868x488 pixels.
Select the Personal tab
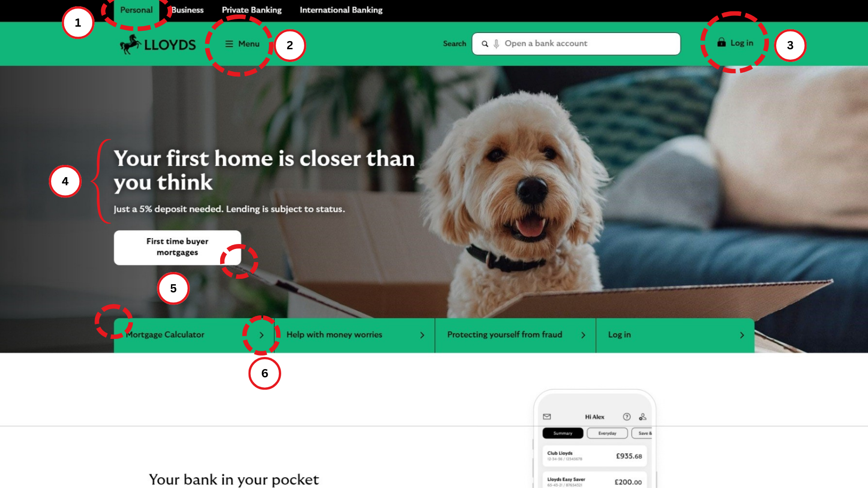click(137, 10)
